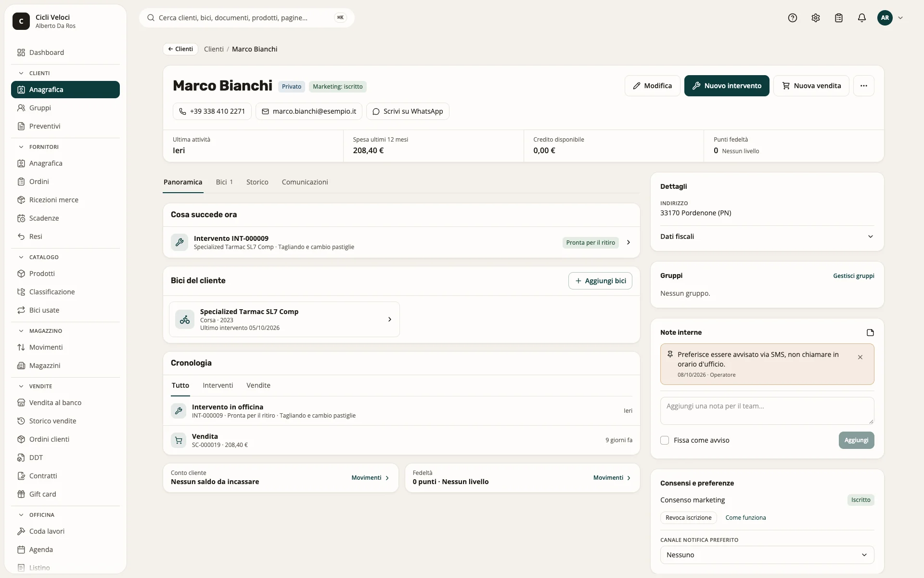This screenshot has width=924, height=578.
Task: Click the Aggiungi bici button
Action: [x=600, y=281]
